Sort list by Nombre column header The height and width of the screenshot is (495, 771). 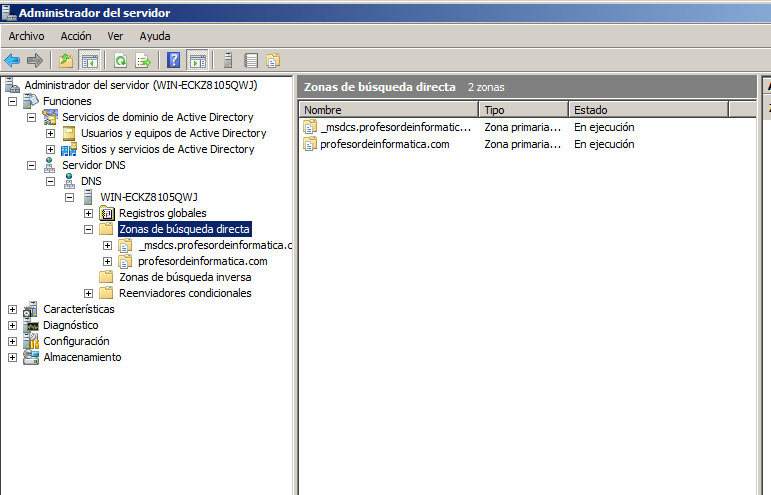(x=388, y=110)
